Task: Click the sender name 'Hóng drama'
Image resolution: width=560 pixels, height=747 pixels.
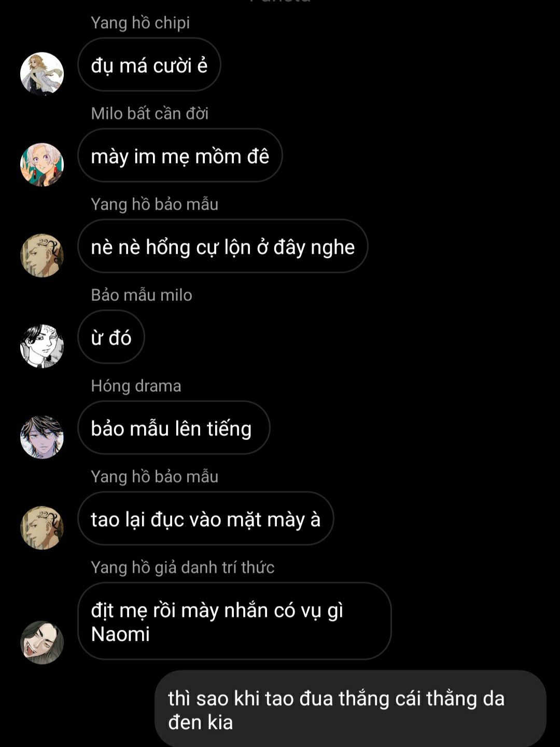Action: [136, 386]
